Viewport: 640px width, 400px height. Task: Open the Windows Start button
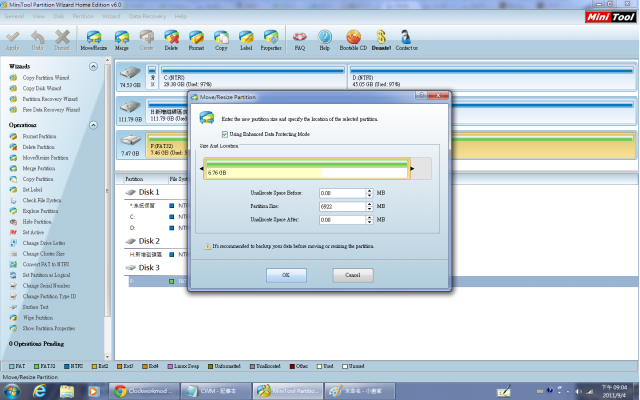tap(11, 391)
